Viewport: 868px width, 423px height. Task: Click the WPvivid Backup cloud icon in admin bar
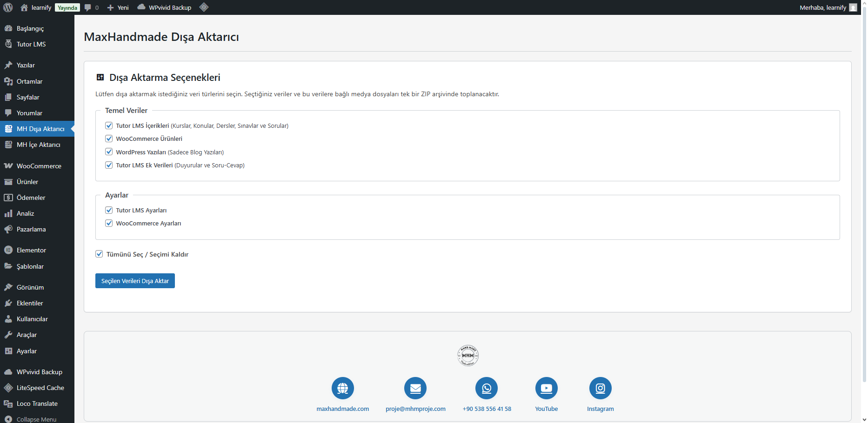point(141,7)
